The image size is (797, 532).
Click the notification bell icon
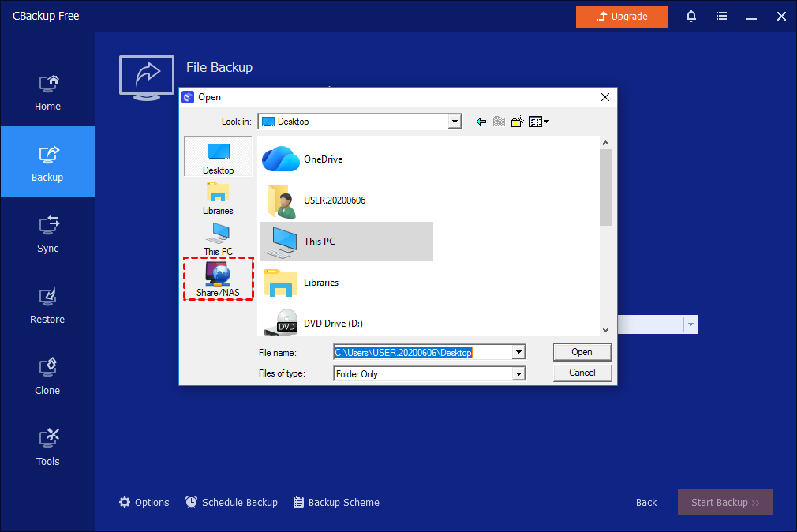coord(691,17)
